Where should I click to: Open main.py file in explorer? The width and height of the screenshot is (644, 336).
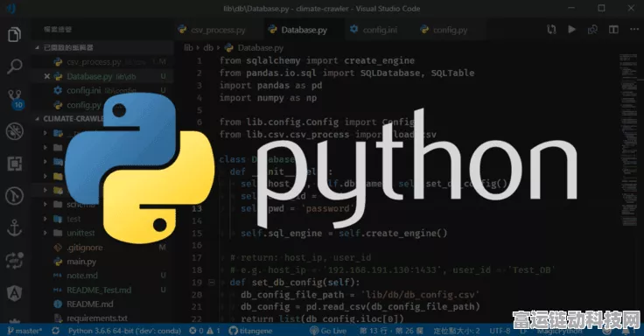tap(102, 262)
